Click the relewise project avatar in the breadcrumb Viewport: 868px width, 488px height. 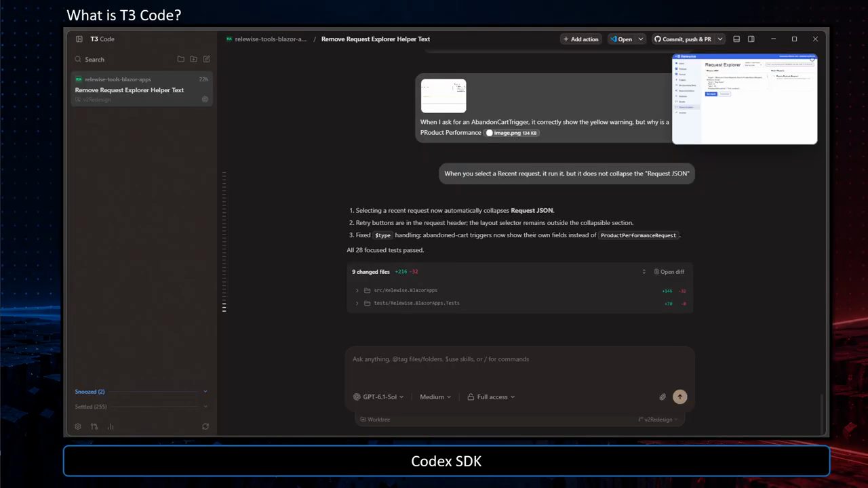pos(229,39)
